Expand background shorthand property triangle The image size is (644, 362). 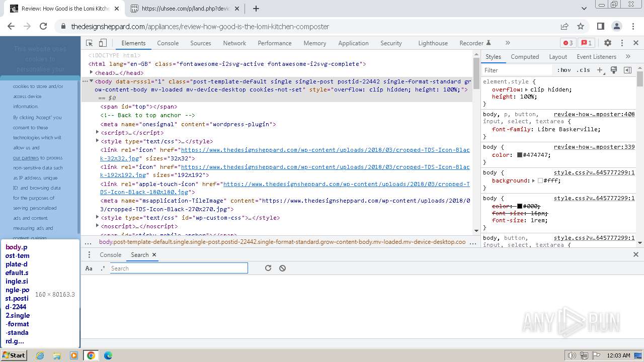click(533, 180)
